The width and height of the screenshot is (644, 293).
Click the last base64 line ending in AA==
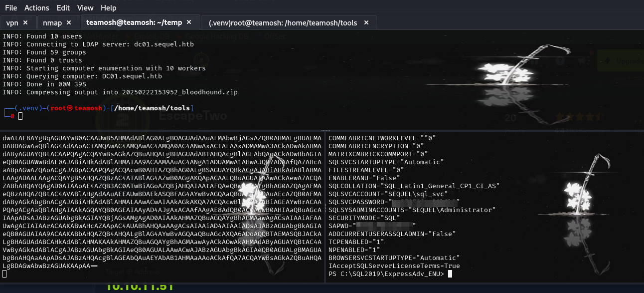point(50,265)
